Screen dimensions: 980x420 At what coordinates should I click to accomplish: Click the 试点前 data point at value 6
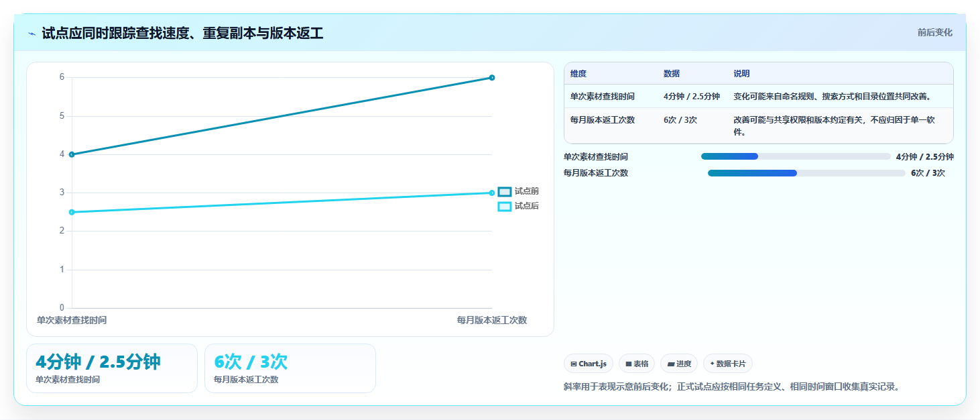tap(492, 78)
